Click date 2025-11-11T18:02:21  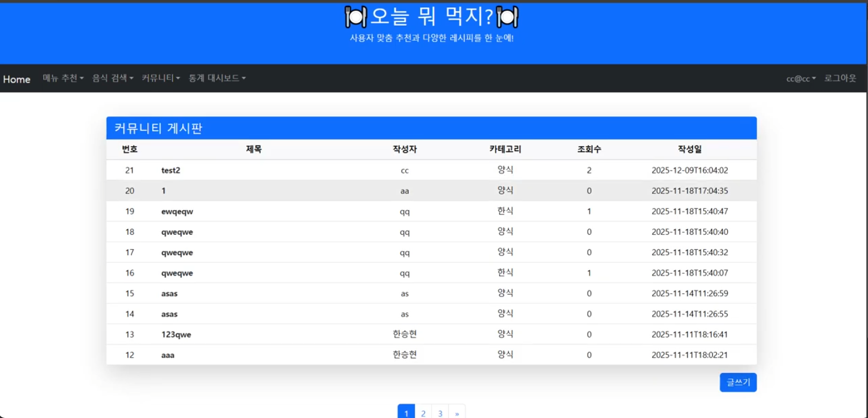click(x=690, y=355)
